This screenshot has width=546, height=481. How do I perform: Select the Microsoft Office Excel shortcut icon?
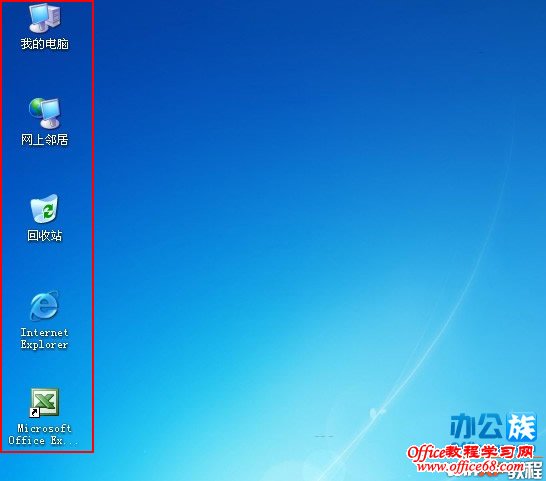[x=44, y=403]
